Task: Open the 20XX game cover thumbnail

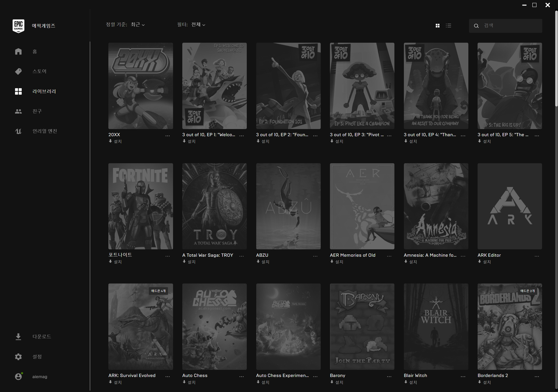Action: 141,86
